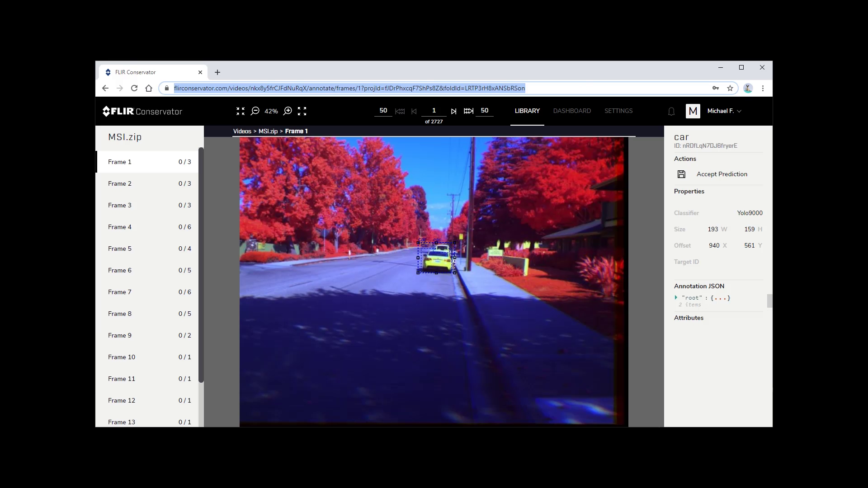Select the LIBRARY tab
This screenshot has height=488, width=868.
pyautogui.click(x=527, y=111)
